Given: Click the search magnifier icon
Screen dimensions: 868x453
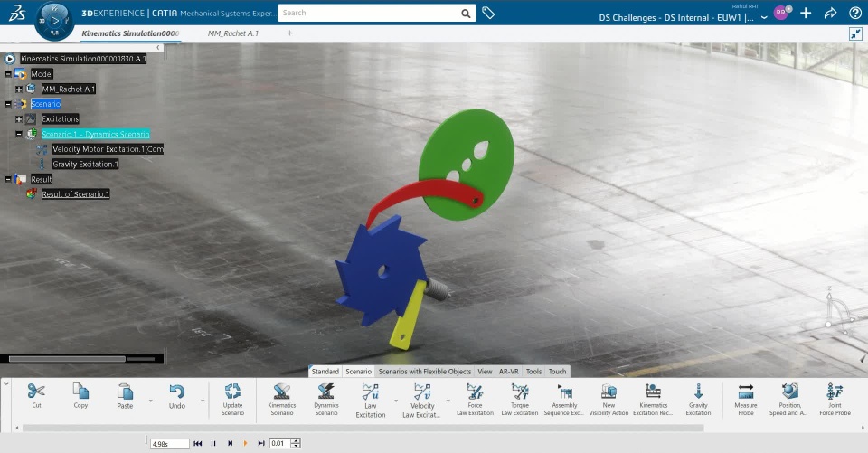Looking at the screenshot, I should (467, 13).
